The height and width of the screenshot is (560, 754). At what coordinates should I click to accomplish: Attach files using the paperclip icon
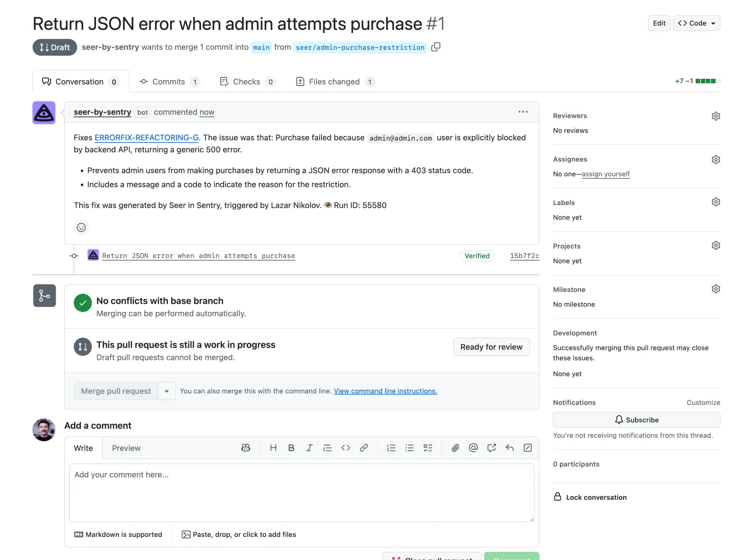coord(455,448)
